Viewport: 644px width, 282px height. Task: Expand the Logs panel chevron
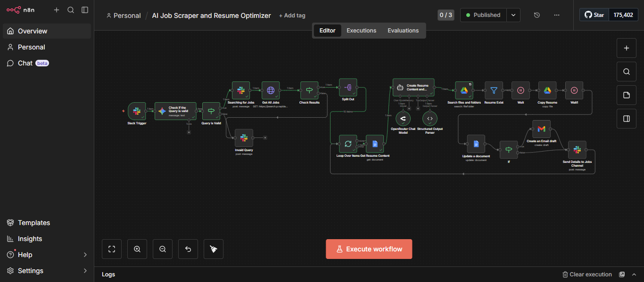(x=634, y=274)
